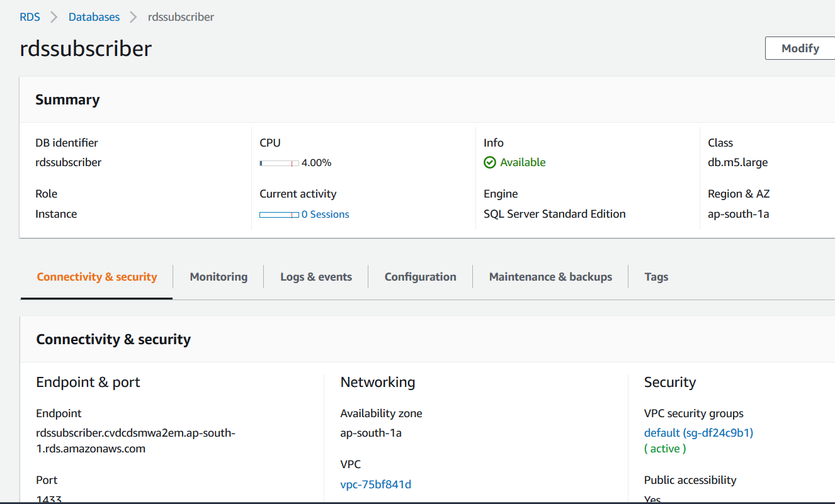Switch to the Logs & events tab
Viewport: 835px width, 504px height.
coord(316,277)
